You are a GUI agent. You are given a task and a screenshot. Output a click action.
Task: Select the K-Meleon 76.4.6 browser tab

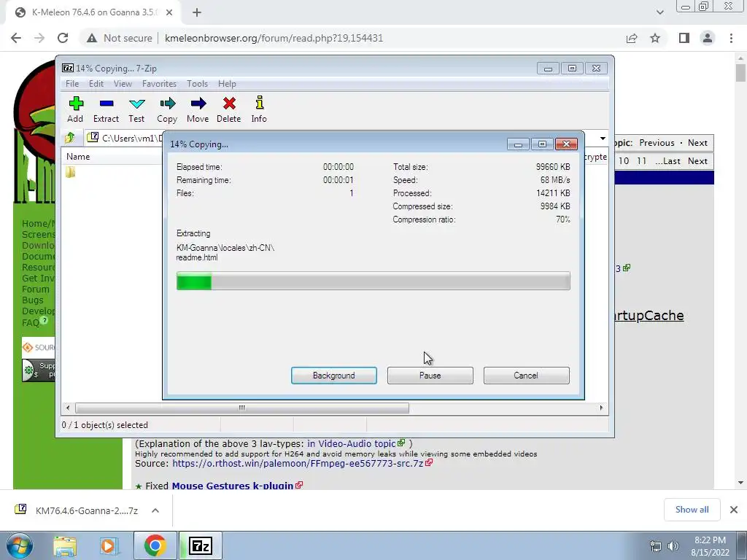(x=93, y=12)
